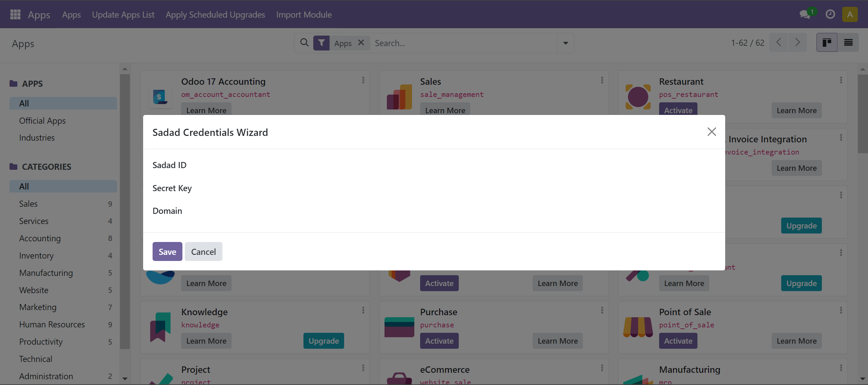868x385 pixels.
Task: Activate the Point of Sale app
Action: coord(678,341)
